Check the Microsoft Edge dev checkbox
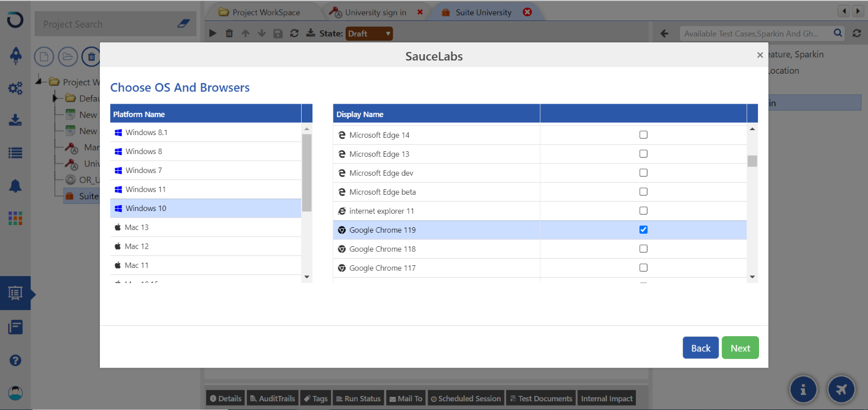 [643, 172]
